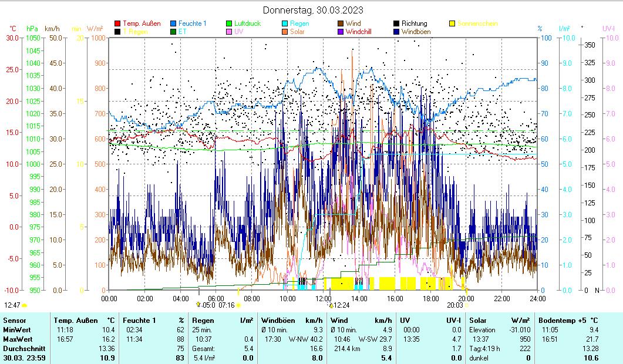Click the red Temp. Außen legend swatch
This screenshot has height=364, width=623.
(117, 23)
